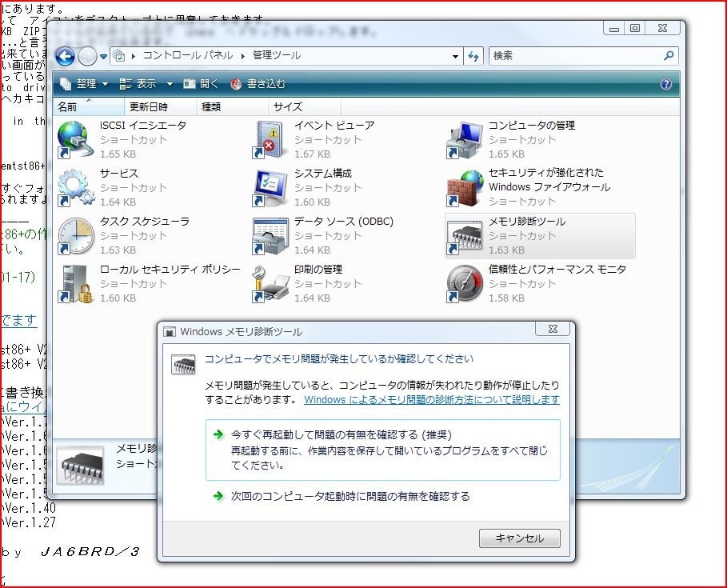727x588 pixels.
Task: Select the サービス item name text
Action: [119, 174]
